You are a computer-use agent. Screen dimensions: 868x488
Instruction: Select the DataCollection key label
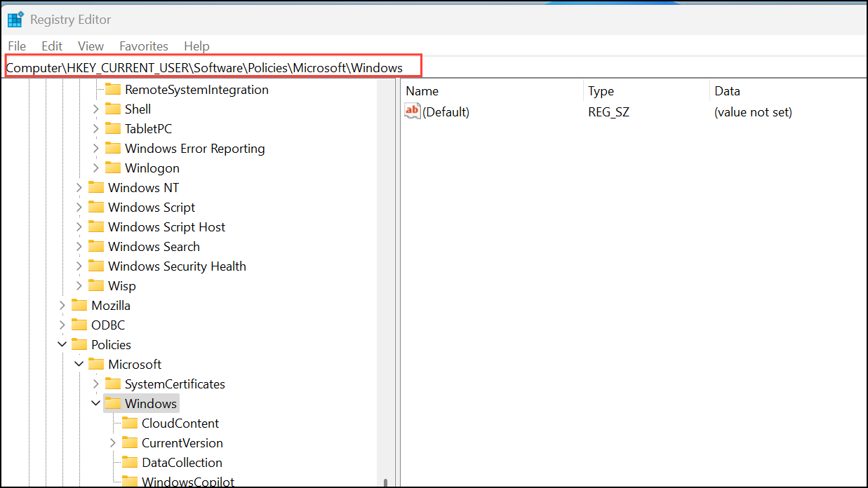(x=182, y=463)
